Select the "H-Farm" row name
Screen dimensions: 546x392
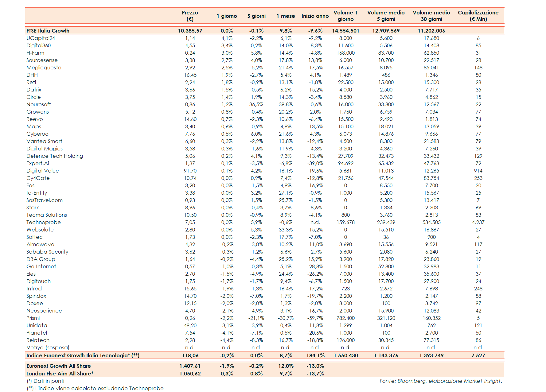click(35, 53)
